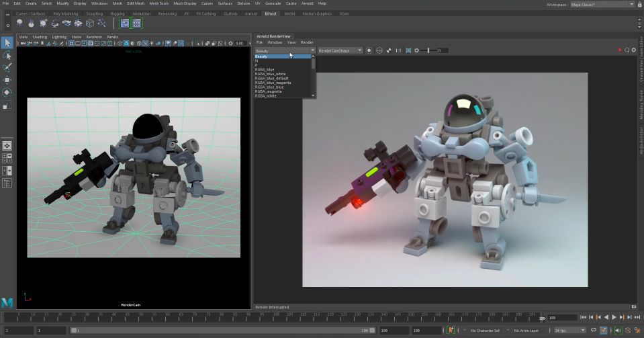Set the RenderView zoom to 1:1
This screenshot has height=338, width=644.
[398, 50]
